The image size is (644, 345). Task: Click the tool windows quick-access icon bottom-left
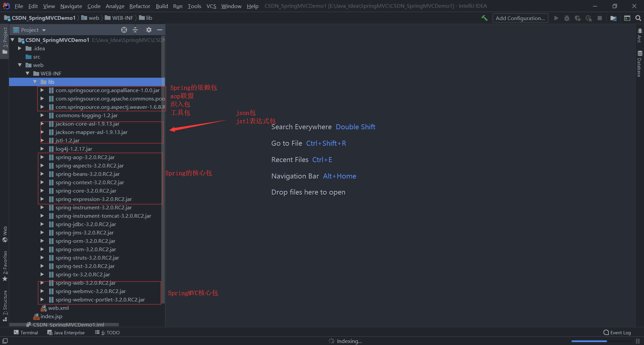coord(5,341)
